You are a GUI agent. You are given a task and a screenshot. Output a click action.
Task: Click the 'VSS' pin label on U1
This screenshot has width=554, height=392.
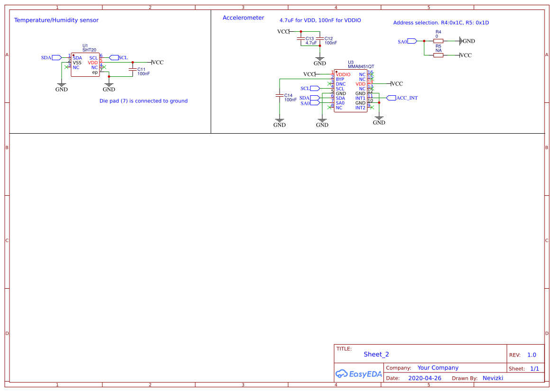pos(77,63)
